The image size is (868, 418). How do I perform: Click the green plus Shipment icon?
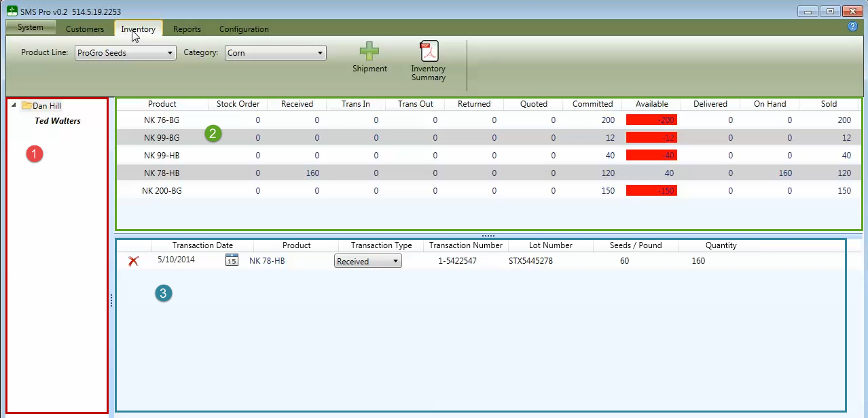pos(369,52)
